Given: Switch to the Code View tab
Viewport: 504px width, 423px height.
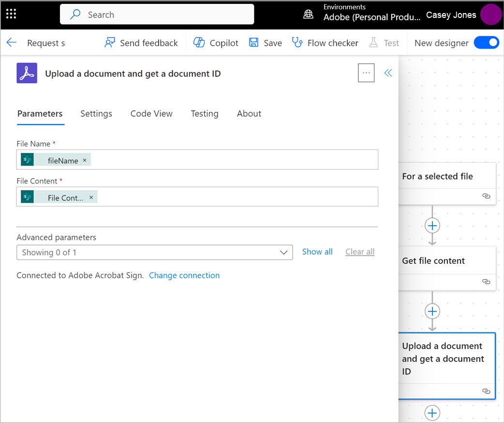Looking at the screenshot, I should pos(151,113).
